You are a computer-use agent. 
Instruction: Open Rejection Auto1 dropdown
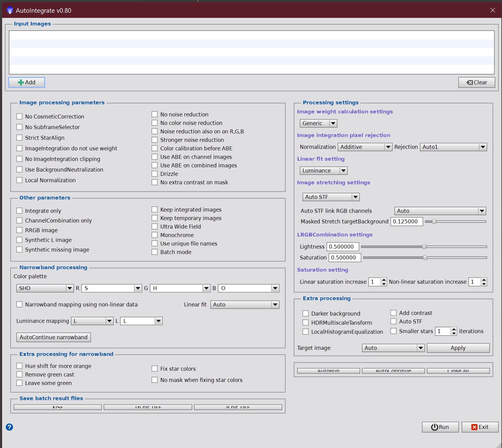click(x=453, y=147)
